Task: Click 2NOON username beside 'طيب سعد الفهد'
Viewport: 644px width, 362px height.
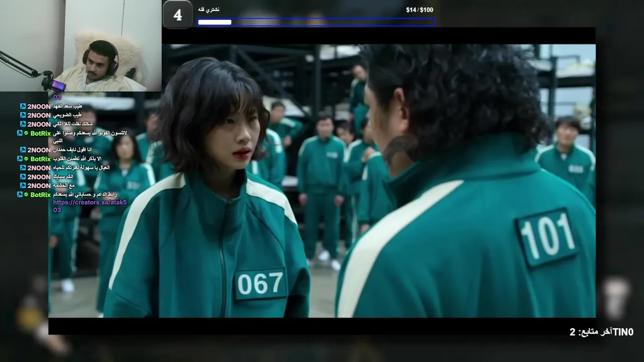Action: point(39,107)
